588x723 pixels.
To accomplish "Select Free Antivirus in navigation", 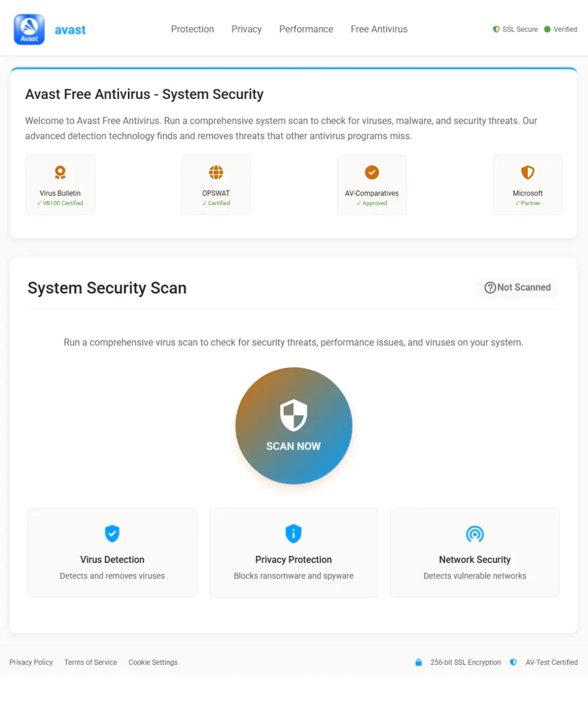I will 379,29.
